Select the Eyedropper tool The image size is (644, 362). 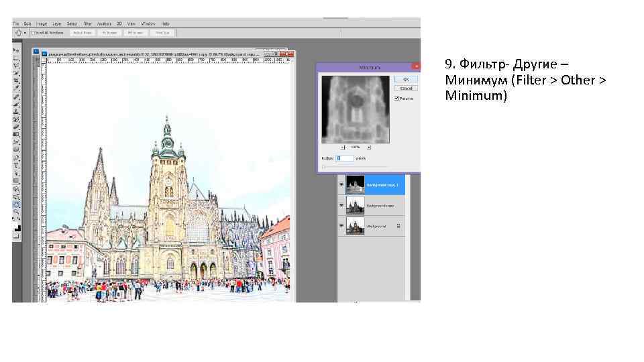[x=16, y=88]
